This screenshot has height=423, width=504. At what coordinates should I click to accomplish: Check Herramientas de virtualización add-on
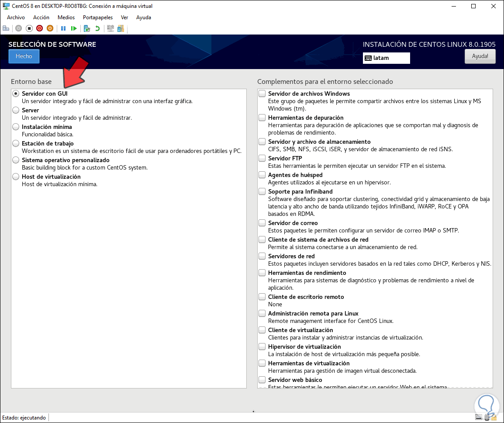(262, 364)
